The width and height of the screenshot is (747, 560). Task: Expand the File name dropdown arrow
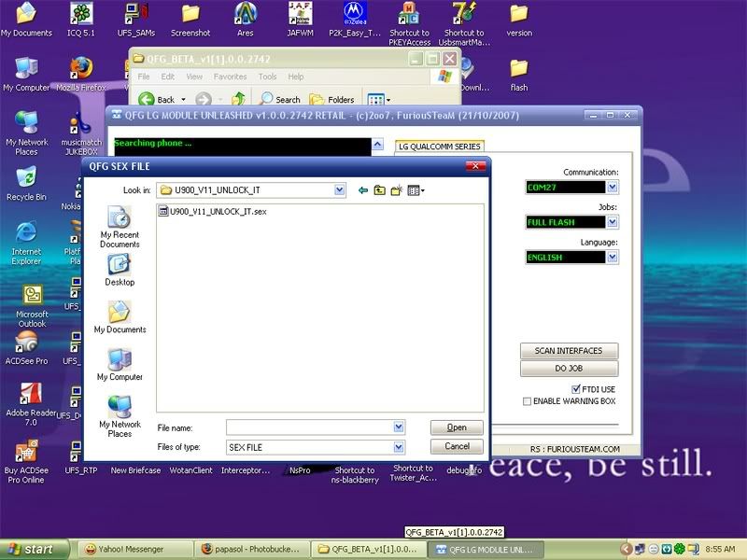399,427
